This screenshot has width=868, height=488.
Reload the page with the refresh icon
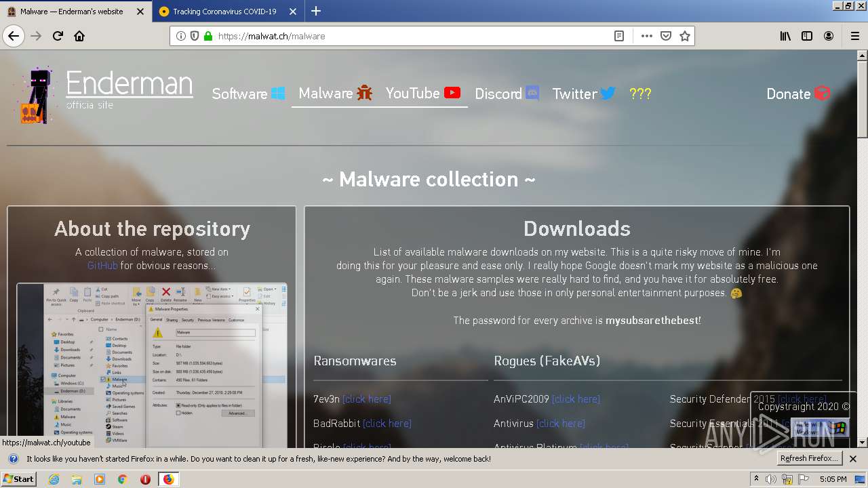coord(58,36)
